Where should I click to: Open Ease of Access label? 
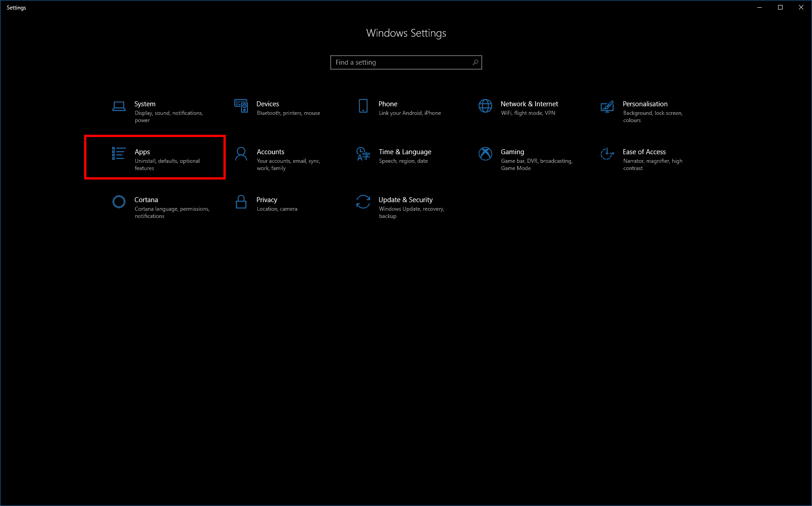644,152
